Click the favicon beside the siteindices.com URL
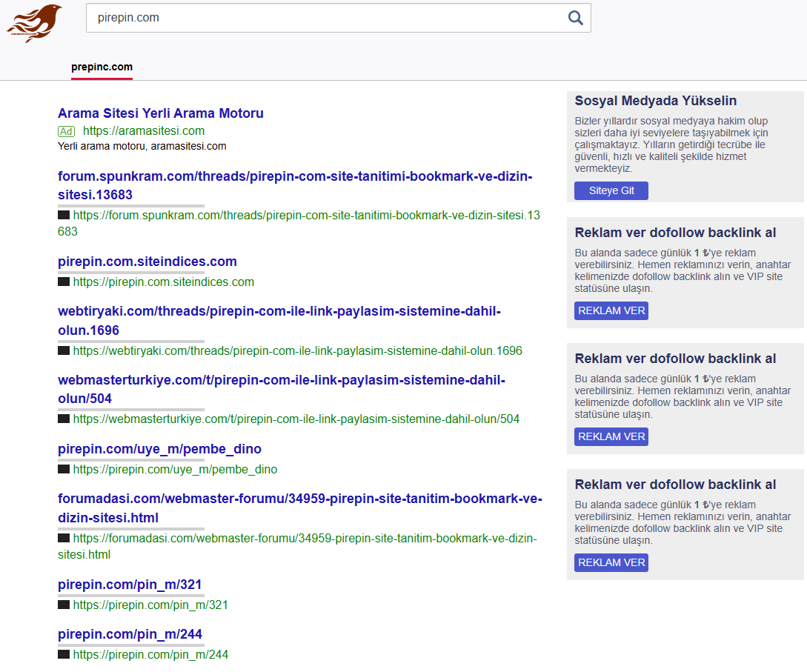 tap(64, 282)
